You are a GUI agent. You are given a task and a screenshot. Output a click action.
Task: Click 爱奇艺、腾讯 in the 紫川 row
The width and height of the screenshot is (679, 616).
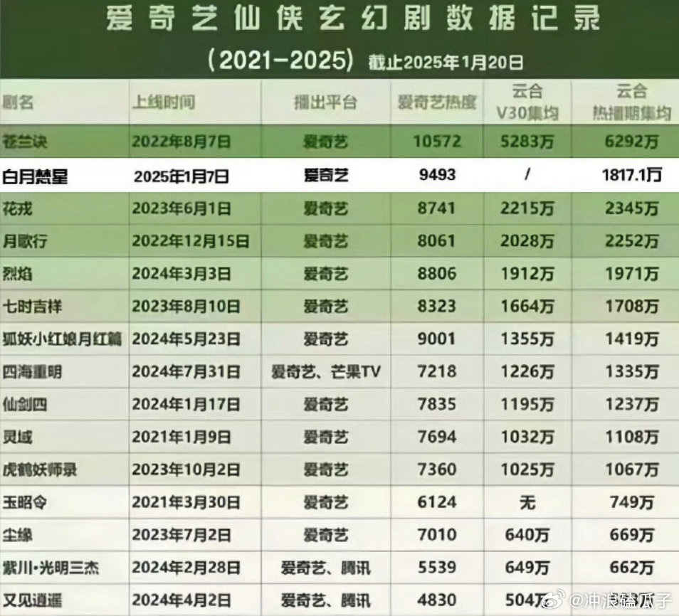326,568
